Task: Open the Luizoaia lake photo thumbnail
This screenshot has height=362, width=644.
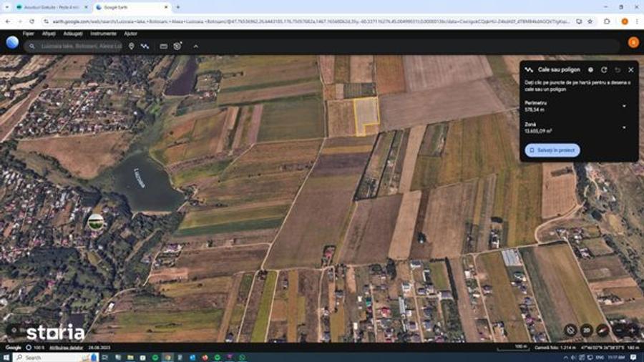Action: tap(96, 222)
